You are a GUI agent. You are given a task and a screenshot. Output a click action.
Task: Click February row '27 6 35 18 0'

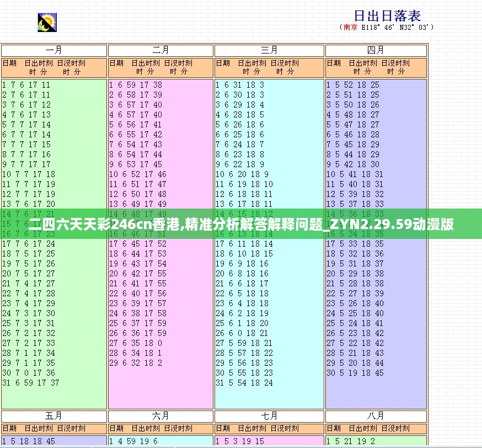point(136,343)
